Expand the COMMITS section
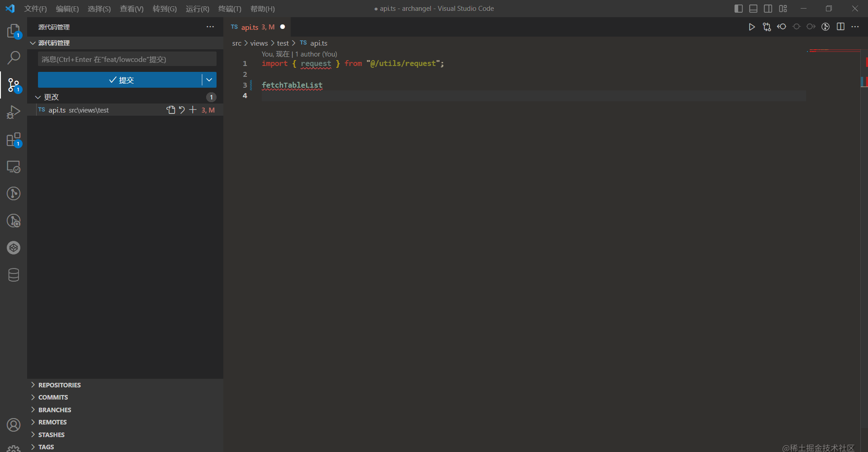 tap(125, 397)
